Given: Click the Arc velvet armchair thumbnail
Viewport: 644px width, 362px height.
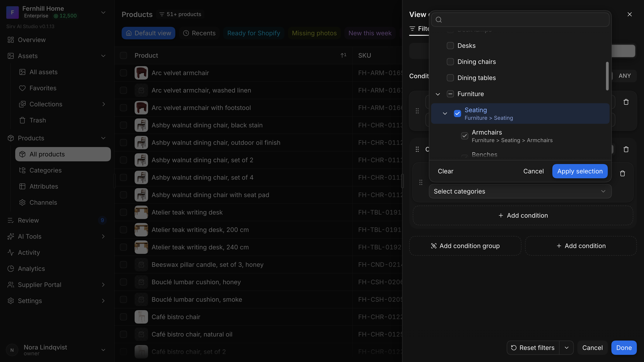Looking at the screenshot, I should pos(141,73).
